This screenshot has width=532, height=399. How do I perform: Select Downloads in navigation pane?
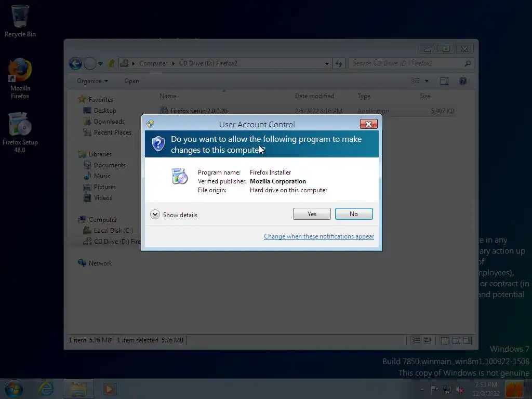pyautogui.click(x=109, y=122)
